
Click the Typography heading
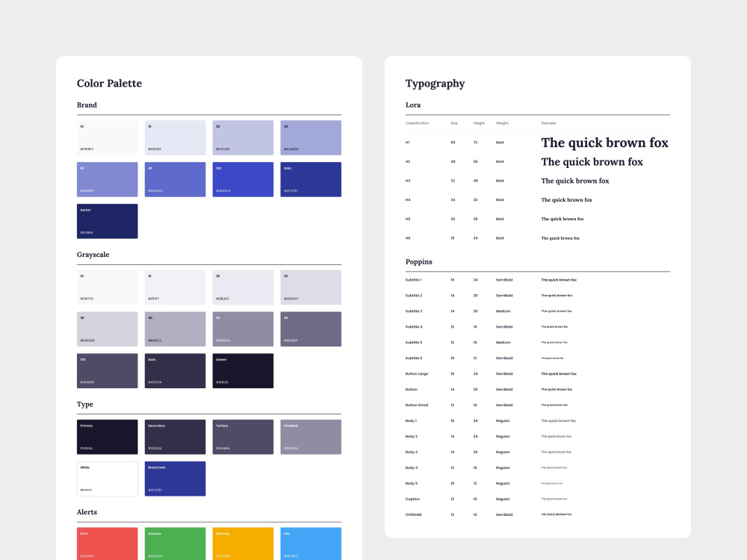click(435, 84)
